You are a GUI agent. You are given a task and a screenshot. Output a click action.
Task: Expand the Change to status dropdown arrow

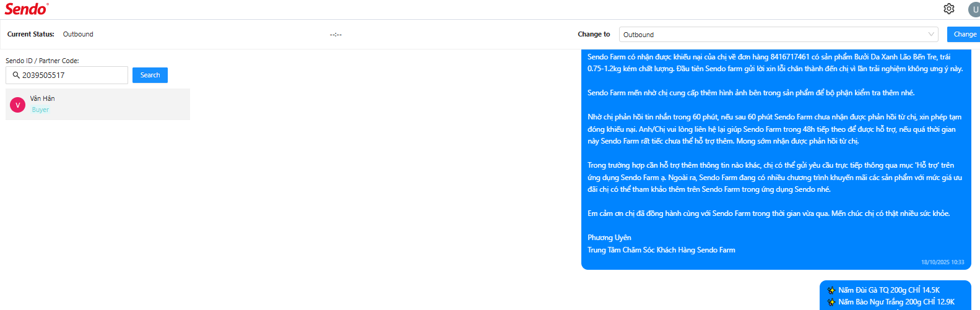tap(931, 35)
